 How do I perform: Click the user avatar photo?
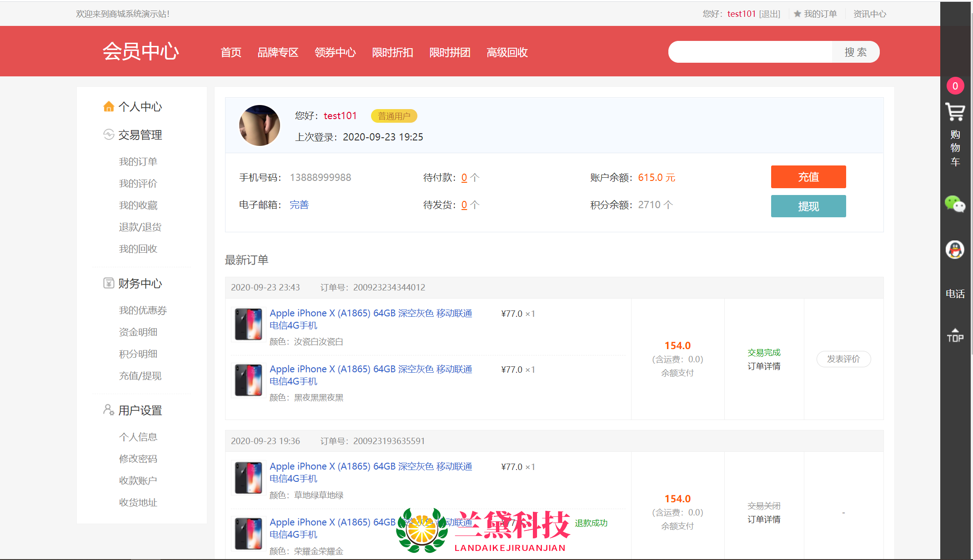[x=260, y=125]
